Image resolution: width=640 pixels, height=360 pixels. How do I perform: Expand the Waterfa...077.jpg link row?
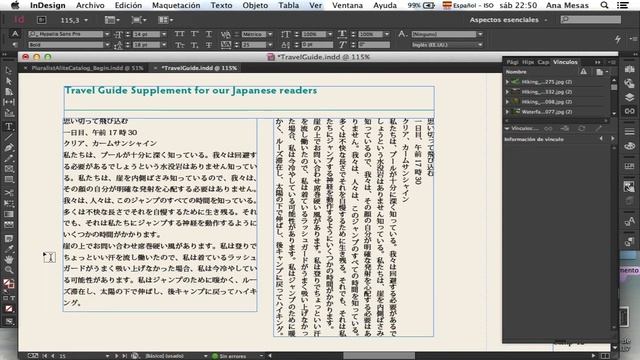[x=507, y=111]
